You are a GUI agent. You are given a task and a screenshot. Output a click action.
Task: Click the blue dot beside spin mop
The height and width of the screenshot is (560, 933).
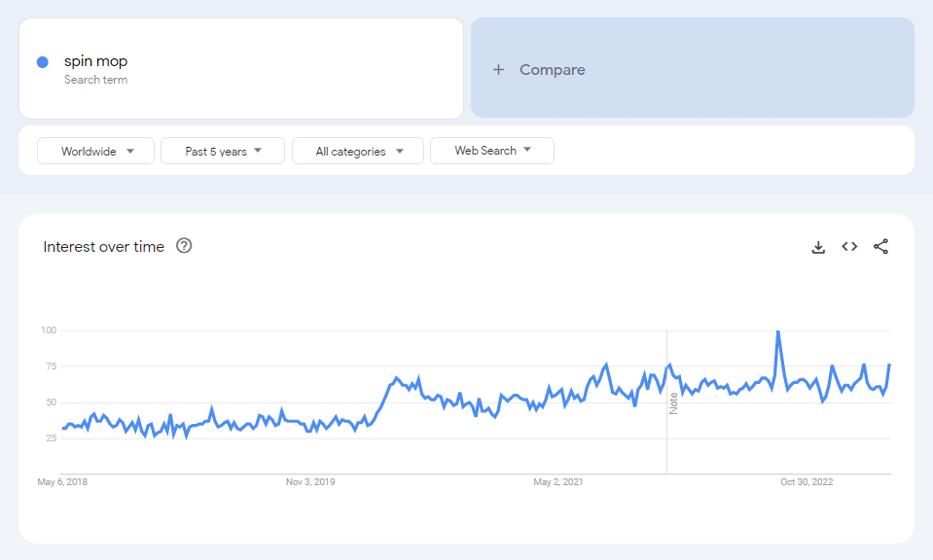tap(41, 60)
